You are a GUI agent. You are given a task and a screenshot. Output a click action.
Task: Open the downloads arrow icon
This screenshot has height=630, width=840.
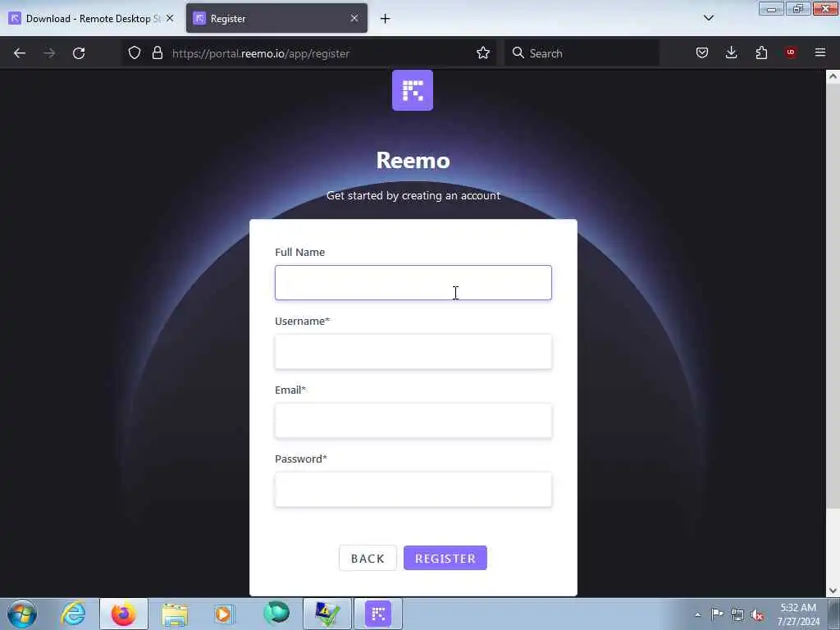click(x=731, y=52)
